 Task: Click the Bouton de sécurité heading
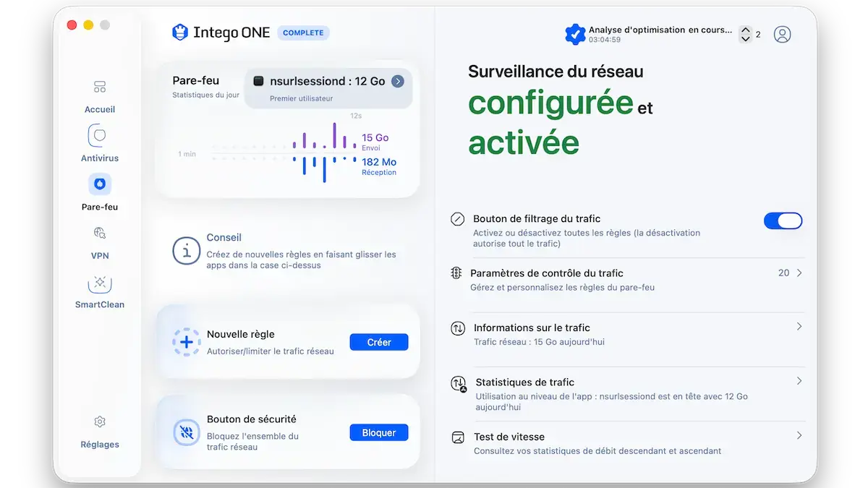pos(252,419)
